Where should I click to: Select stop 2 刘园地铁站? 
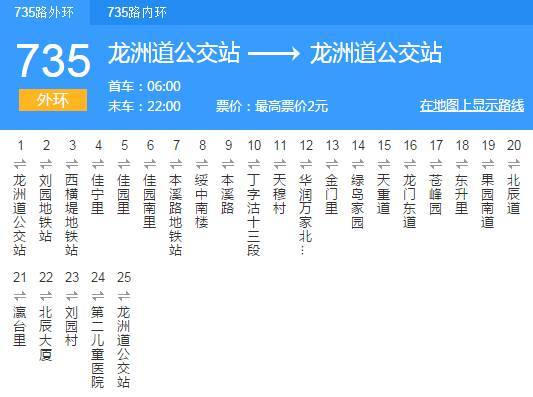point(46,208)
